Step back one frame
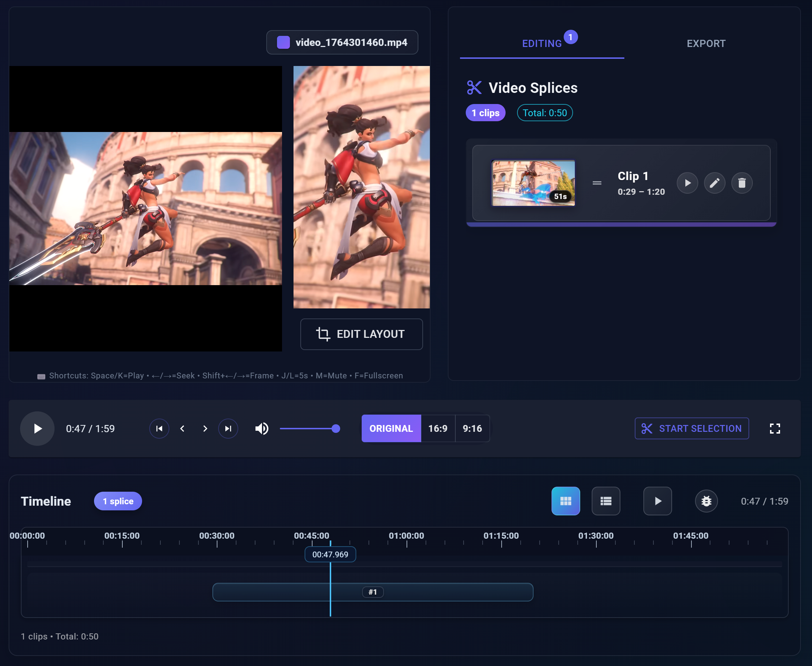Viewport: 812px width, 666px height. click(x=182, y=429)
